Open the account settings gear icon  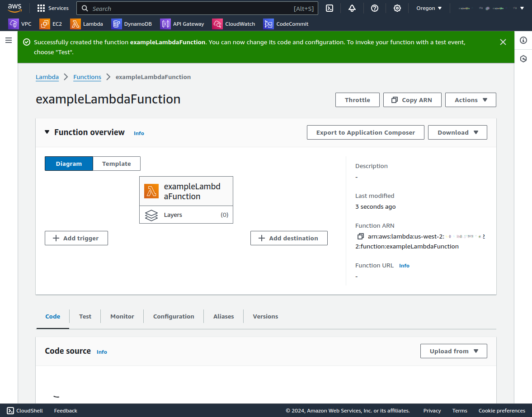pos(397,8)
